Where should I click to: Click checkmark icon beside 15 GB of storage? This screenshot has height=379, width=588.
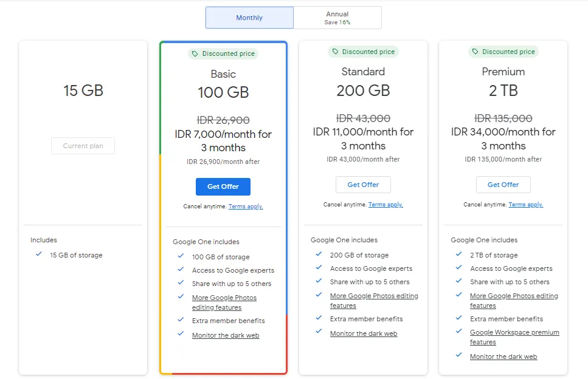39,254
